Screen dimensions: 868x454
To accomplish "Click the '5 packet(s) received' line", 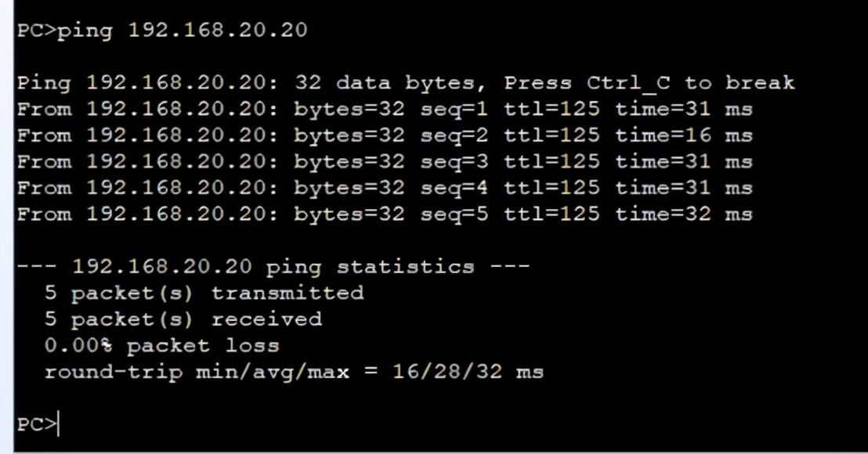I will click(183, 319).
